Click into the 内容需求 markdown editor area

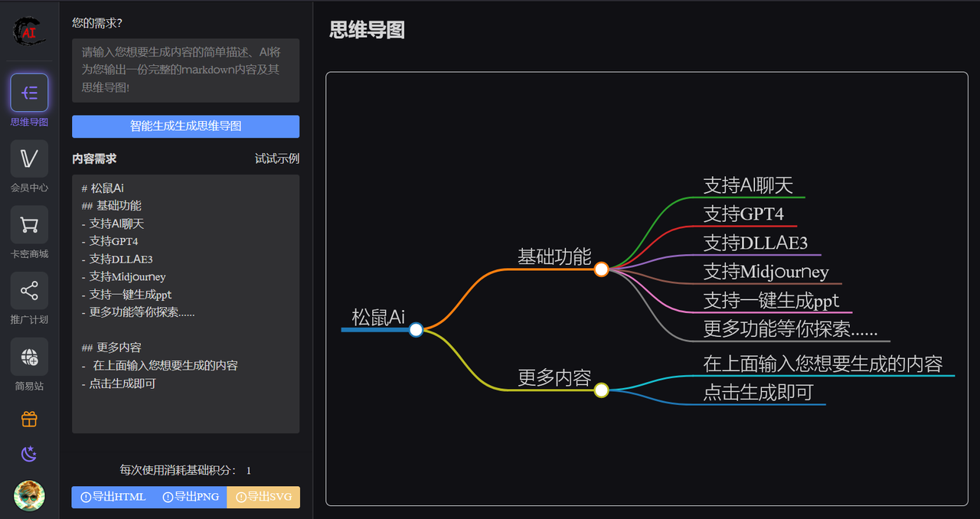[185, 304]
